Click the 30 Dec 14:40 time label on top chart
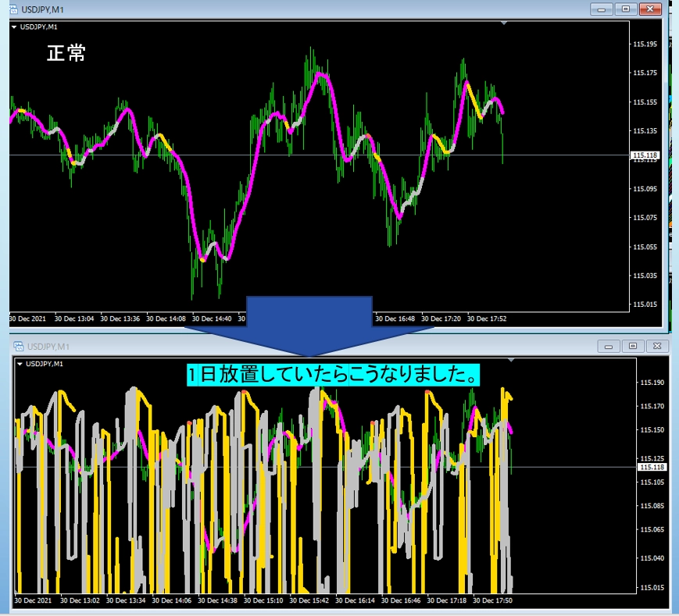The image size is (679, 616). pos(212,319)
